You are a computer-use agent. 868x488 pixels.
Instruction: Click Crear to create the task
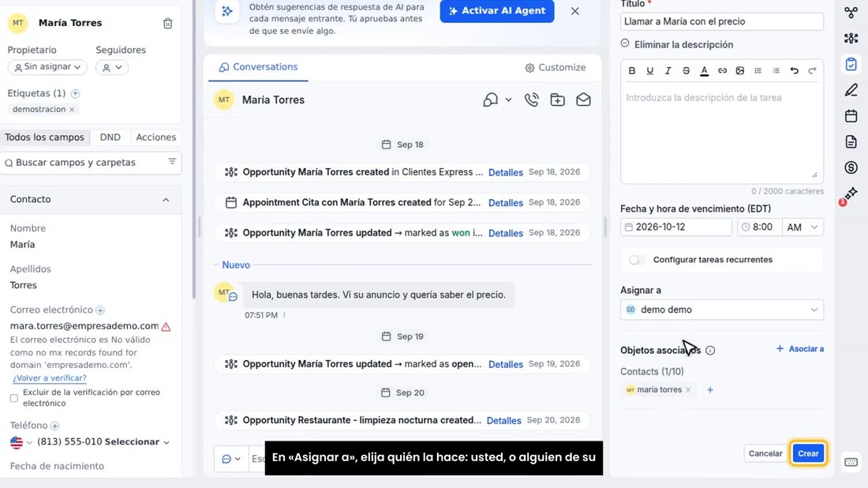tap(808, 454)
